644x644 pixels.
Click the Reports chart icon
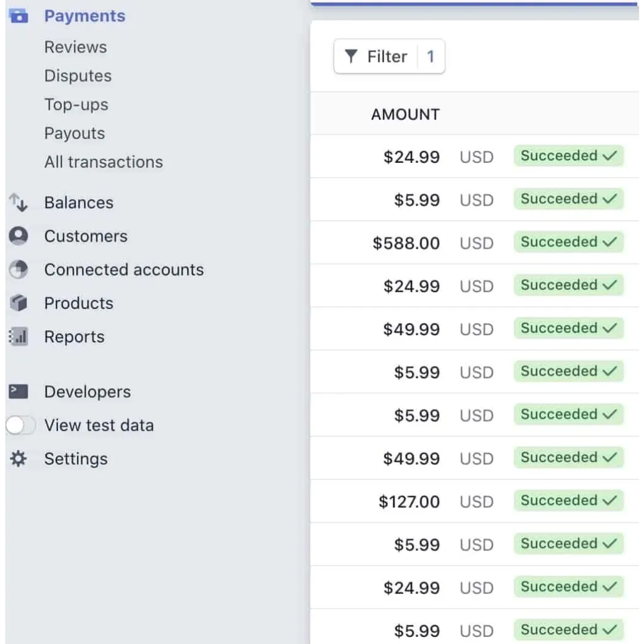[x=18, y=337]
